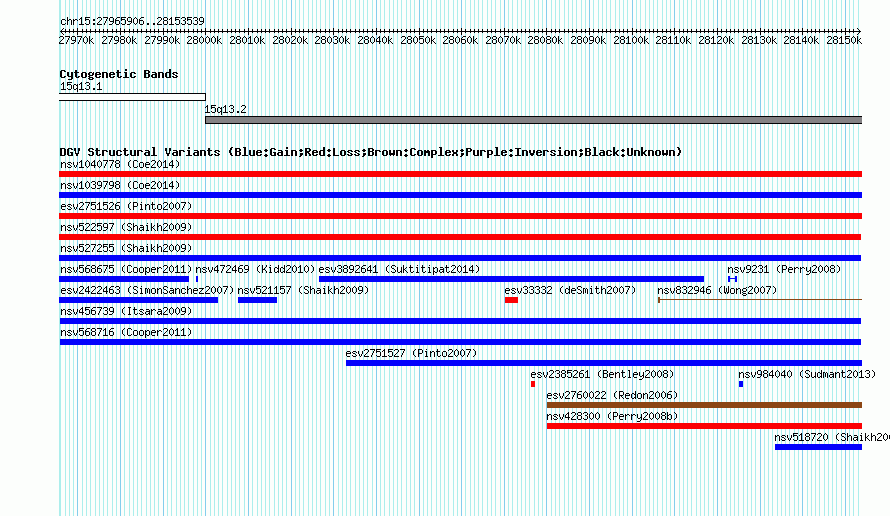Open the nsv522597 (Shaikh2009) label
Screen dimensions: 890x516
pos(126,227)
